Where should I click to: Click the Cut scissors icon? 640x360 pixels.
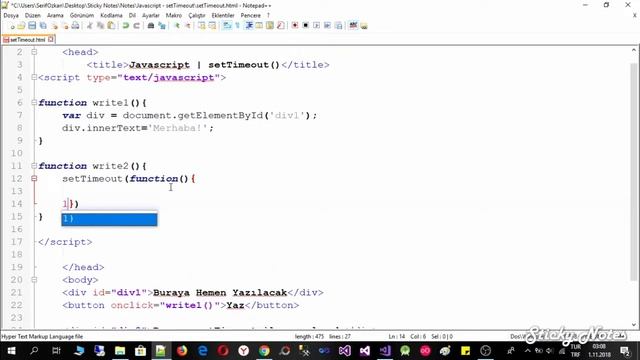(x=90, y=26)
